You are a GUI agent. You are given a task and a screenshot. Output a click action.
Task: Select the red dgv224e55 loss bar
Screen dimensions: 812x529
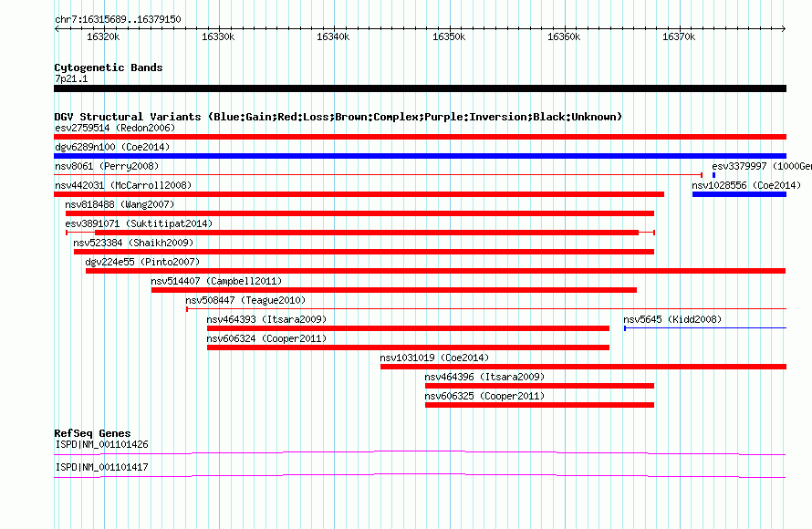click(x=435, y=271)
